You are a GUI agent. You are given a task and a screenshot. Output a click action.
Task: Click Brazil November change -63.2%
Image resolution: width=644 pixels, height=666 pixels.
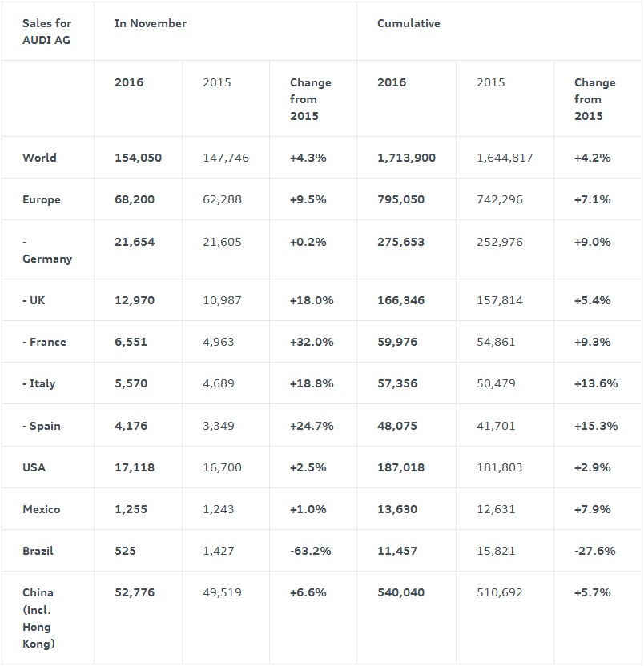coord(311,551)
